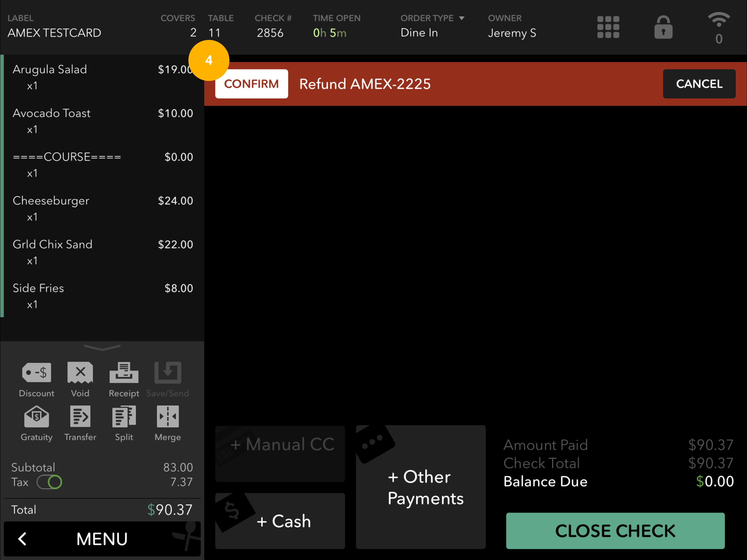Cancel the refund prompt

click(699, 84)
